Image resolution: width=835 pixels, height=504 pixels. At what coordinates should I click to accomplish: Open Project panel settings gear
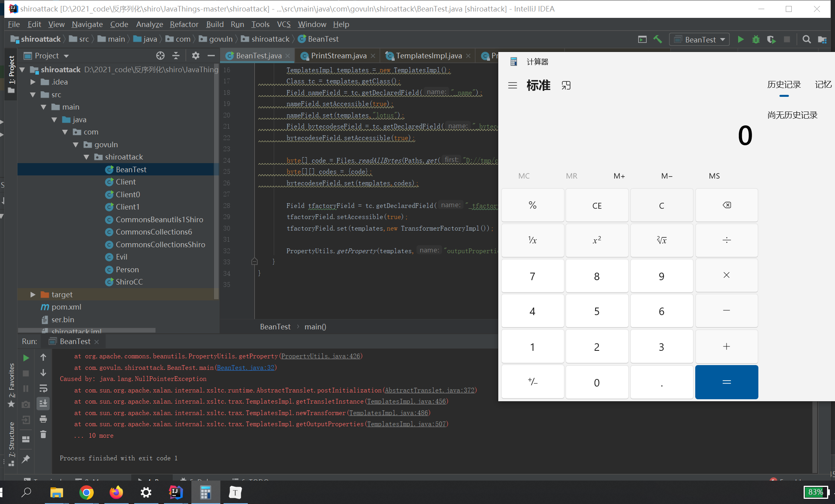point(195,56)
